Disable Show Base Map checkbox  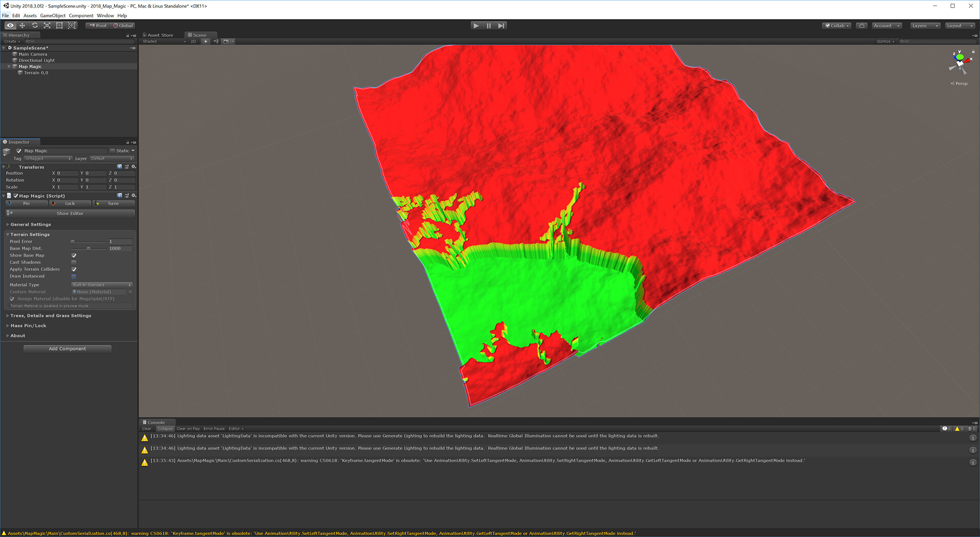coord(74,255)
